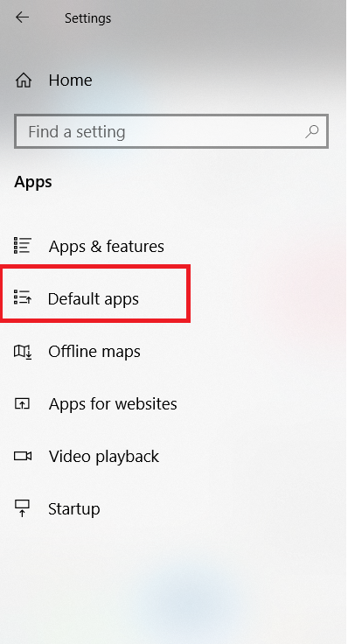348x644 pixels.
Task: Open Apps for websites
Action: pyautogui.click(x=113, y=403)
